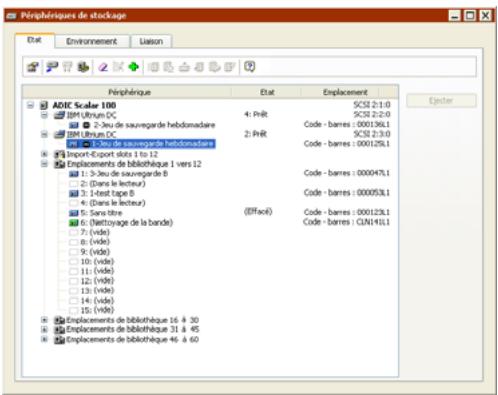498x395 pixels.
Task: Click the drive icon of the IBM Ultrium DC at SCSI 2:3:0
Action: tap(59, 135)
